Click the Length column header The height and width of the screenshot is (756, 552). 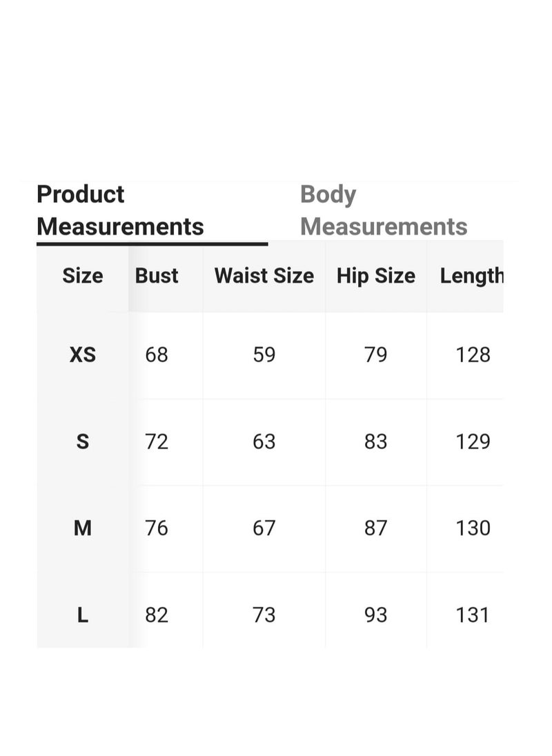(471, 277)
